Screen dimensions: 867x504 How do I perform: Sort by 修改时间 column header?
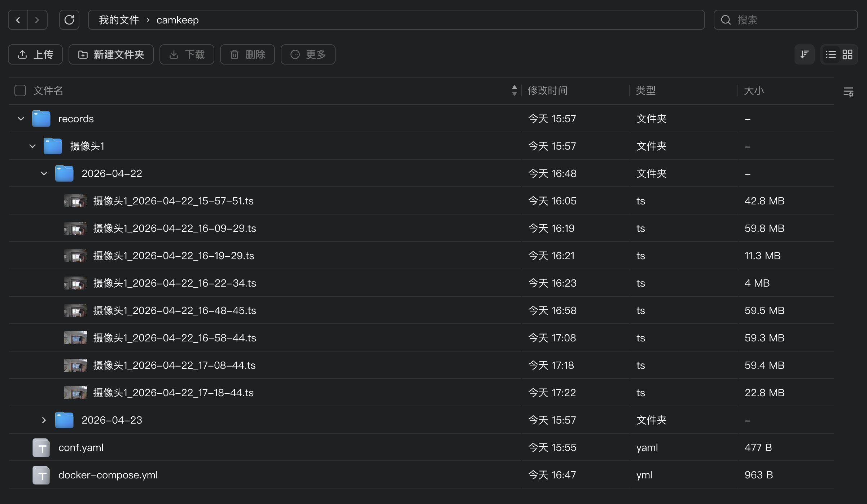[x=547, y=90]
